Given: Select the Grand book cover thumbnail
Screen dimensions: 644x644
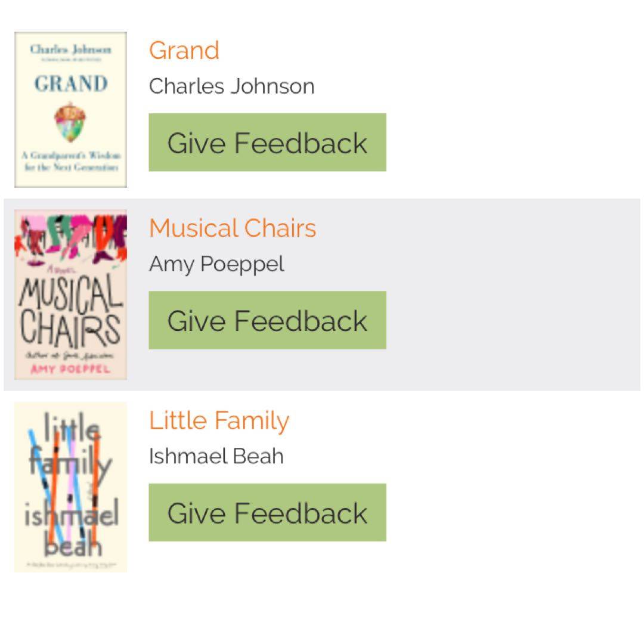Looking at the screenshot, I should click(70, 110).
